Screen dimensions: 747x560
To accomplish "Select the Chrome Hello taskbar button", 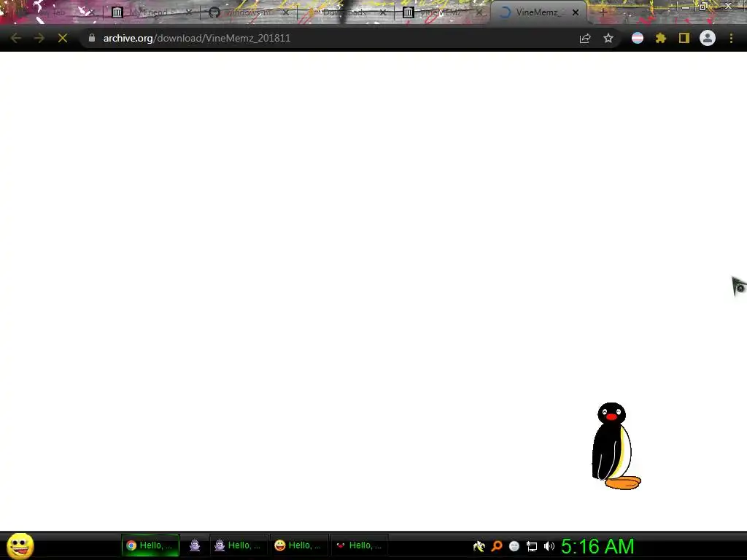I will pyautogui.click(x=150, y=545).
